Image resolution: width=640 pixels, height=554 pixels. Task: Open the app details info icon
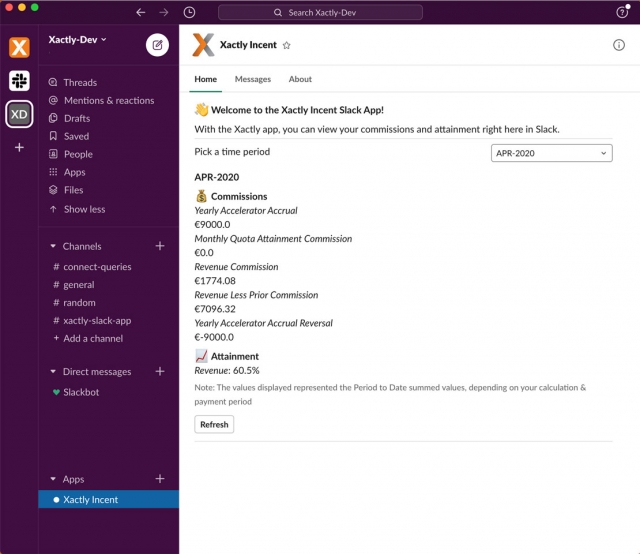pyautogui.click(x=619, y=45)
